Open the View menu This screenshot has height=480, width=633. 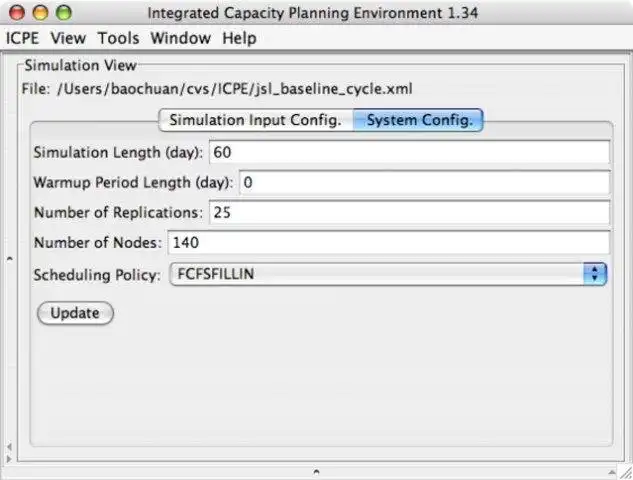click(68, 39)
